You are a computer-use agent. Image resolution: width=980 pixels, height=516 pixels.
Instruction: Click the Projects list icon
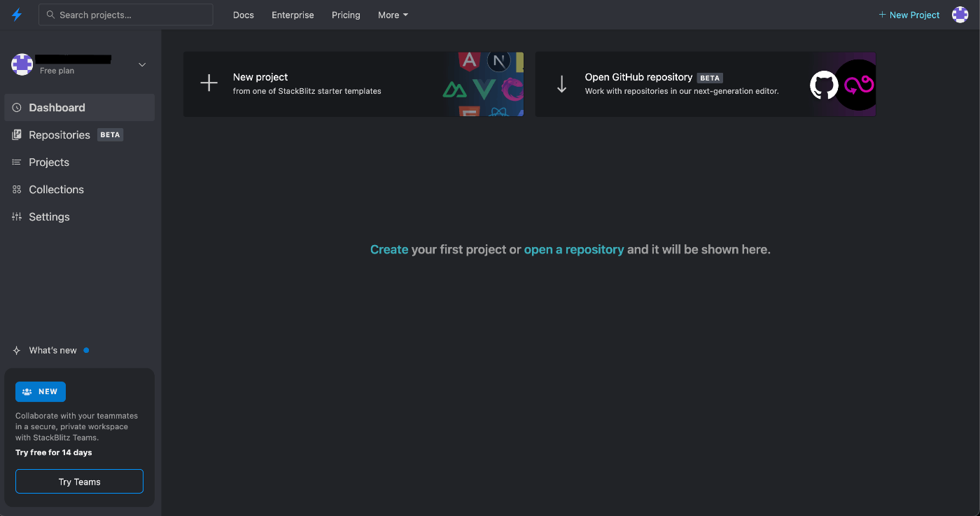tap(17, 162)
